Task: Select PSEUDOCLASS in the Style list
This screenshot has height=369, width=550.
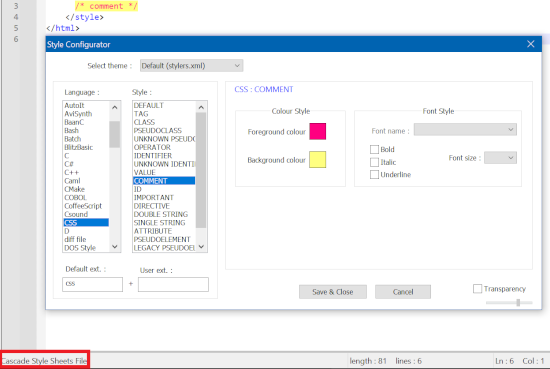Action: tap(164, 130)
